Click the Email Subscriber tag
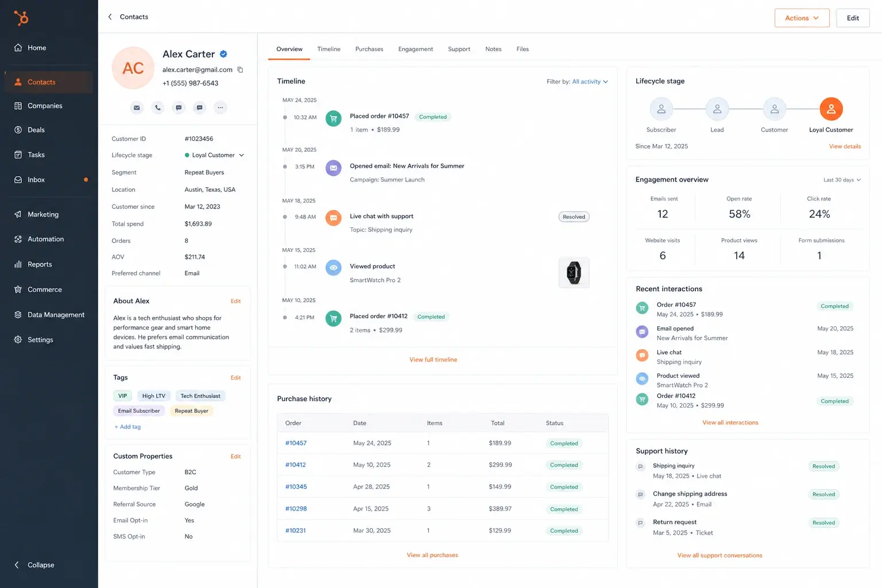 click(x=139, y=411)
